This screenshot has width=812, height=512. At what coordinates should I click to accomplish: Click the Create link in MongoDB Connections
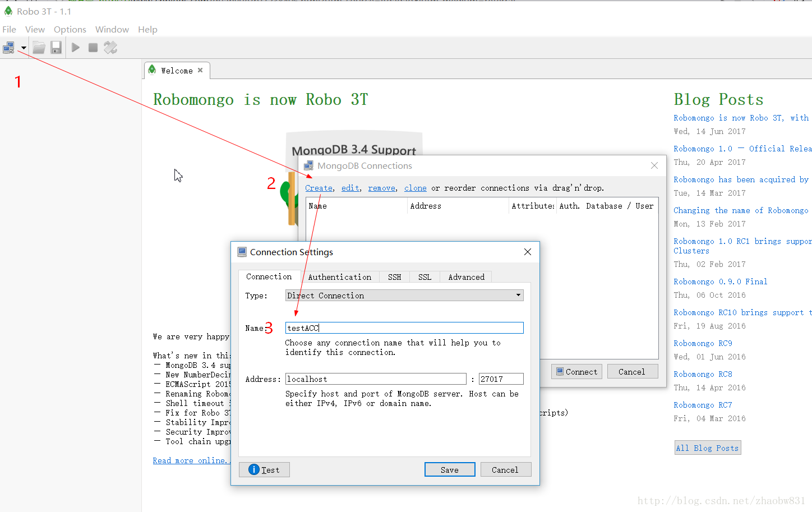[x=319, y=188]
